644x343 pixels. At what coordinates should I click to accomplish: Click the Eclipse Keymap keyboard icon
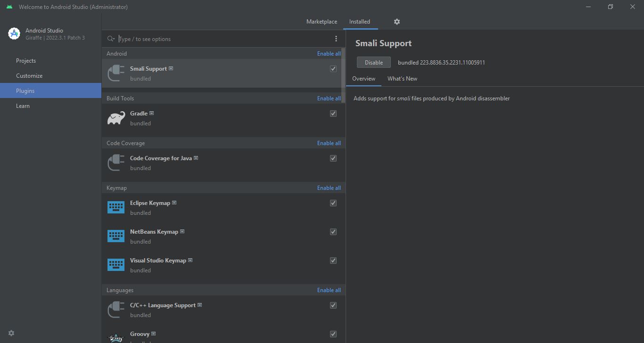pos(116,207)
